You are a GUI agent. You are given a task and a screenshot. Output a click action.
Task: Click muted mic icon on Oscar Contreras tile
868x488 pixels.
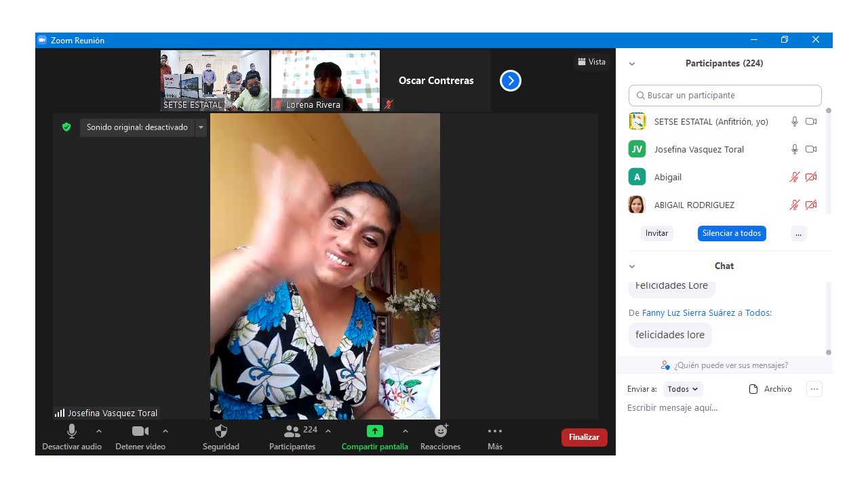[389, 104]
